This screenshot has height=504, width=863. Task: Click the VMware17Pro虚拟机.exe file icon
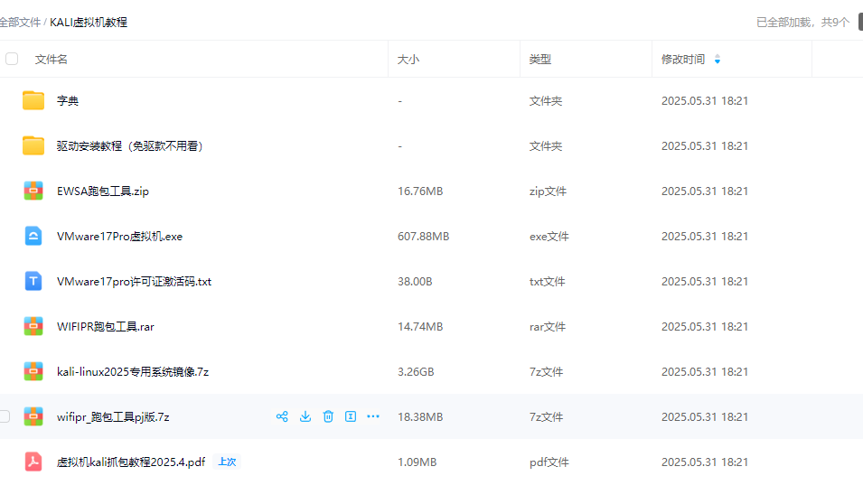[x=33, y=236]
